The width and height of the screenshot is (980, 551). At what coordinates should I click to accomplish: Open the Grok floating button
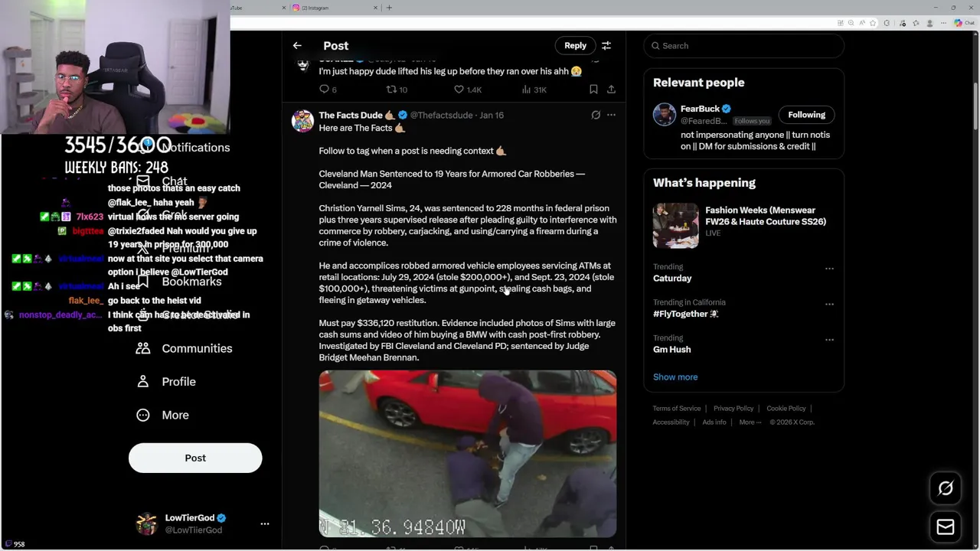[946, 488]
